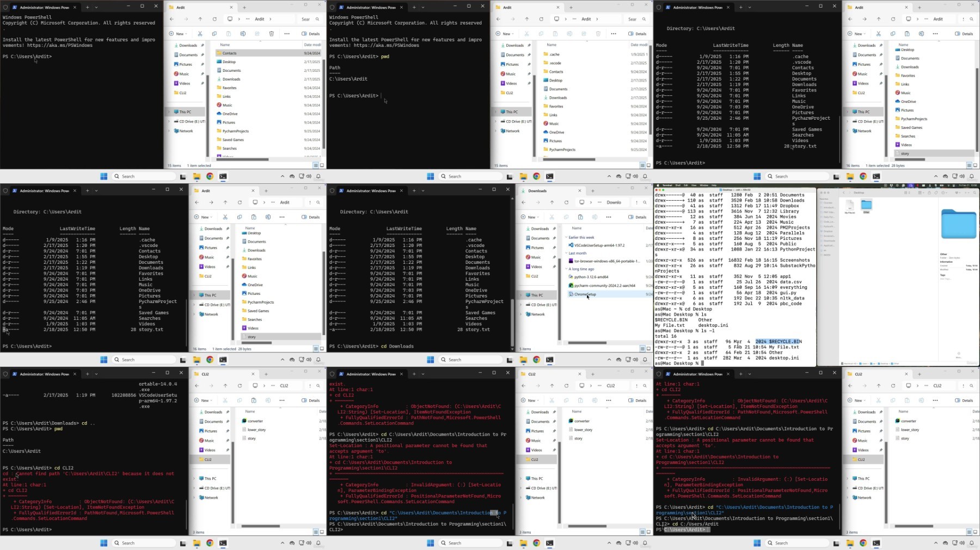Click search magnifier in Downloads Explorer window
The image size is (980, 550).
(645, 202)
